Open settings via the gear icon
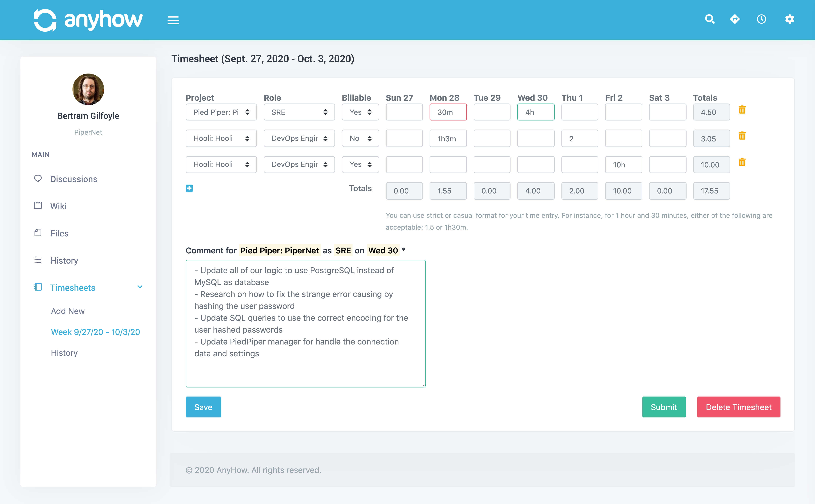This screenshot has height=504, width=815. [790, 19]
